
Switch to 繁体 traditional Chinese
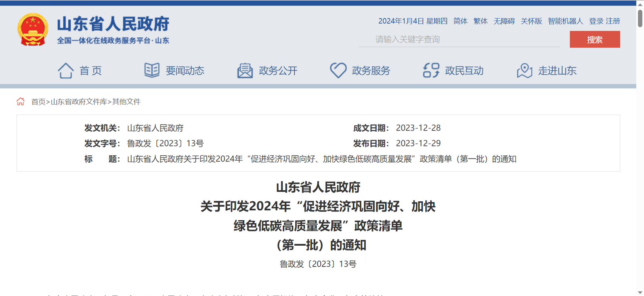tap(480, 21)
